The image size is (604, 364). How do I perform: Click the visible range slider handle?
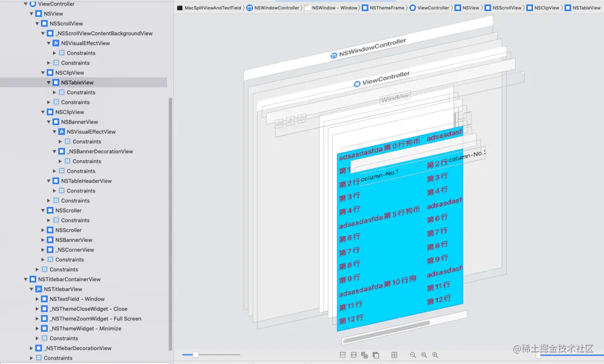click(538, 355)
